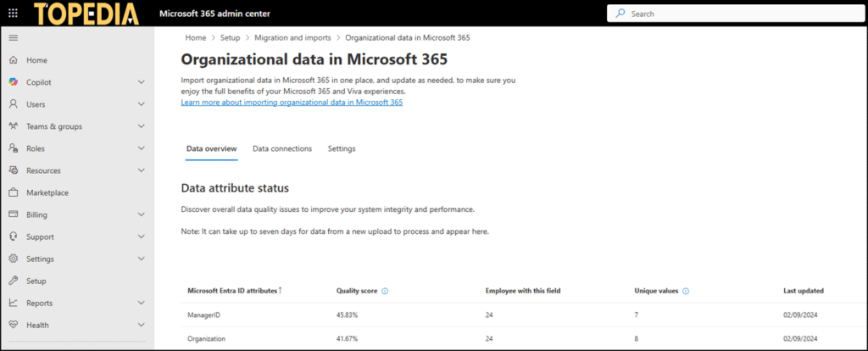Expand the Settings menu chevron
The height and width of the screenshot is (351, 868).
pyautogui.click(x=142, y=259)
